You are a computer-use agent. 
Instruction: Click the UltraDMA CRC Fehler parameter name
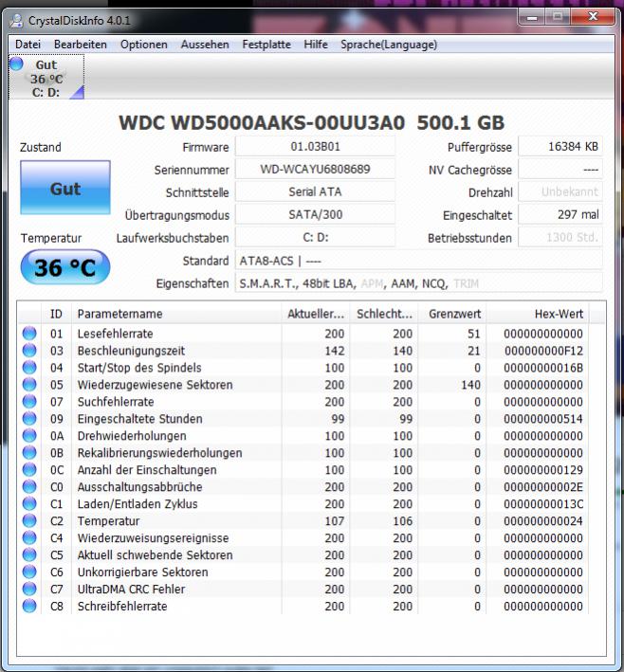pos(131,590)
